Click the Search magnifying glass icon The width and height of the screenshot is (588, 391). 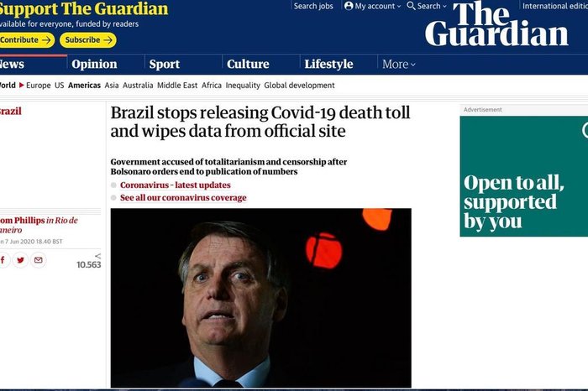(x=411, y=6)
